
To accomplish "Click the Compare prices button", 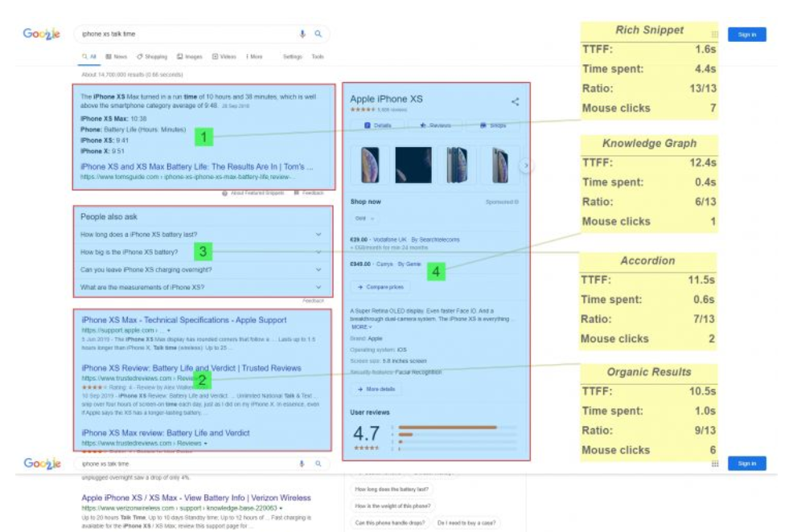I will pyautogui.click(x=380, y=287).
